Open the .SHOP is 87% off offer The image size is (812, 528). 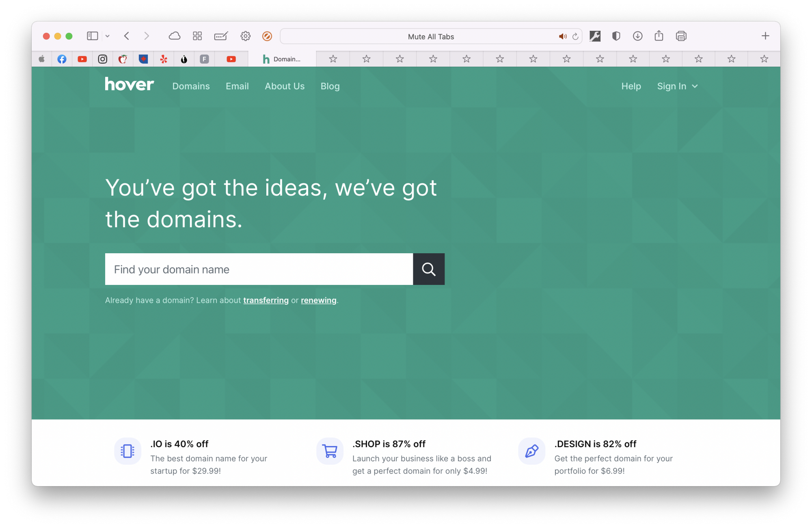(389, 444)
